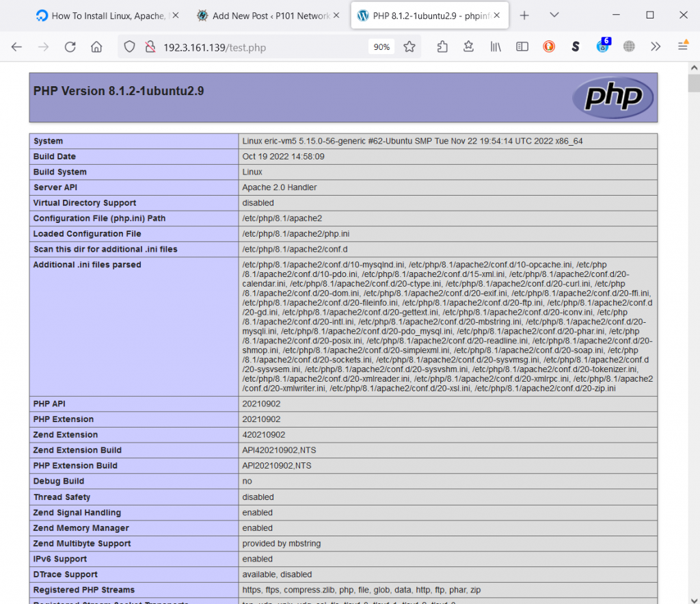Toggle the browser sidebar
Image resolution: width=700 pixels, height=604 pixels.
pos(522,47)
